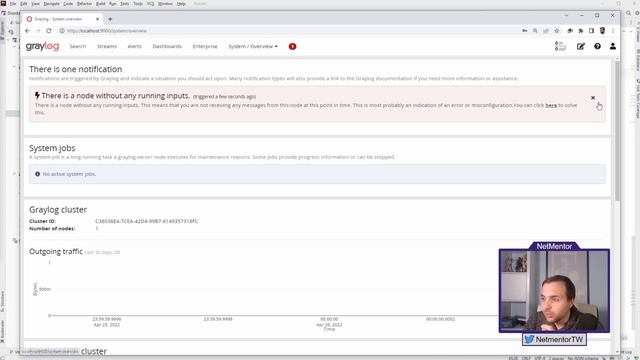Image resolution: width=640 pixels, height=360 pixels.
Task: Click the share page icon
Action: pos(546,31)
